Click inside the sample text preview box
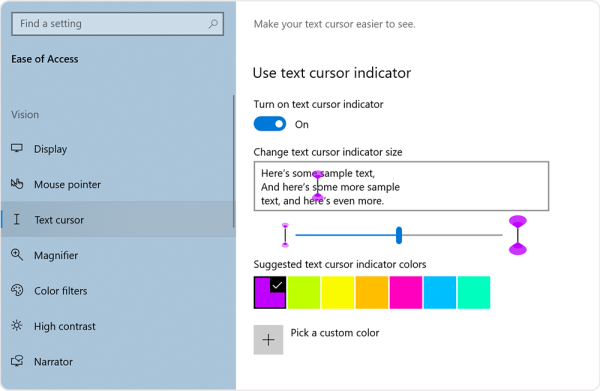This screenshot has height=391, width=600. (x=401, y=186)
